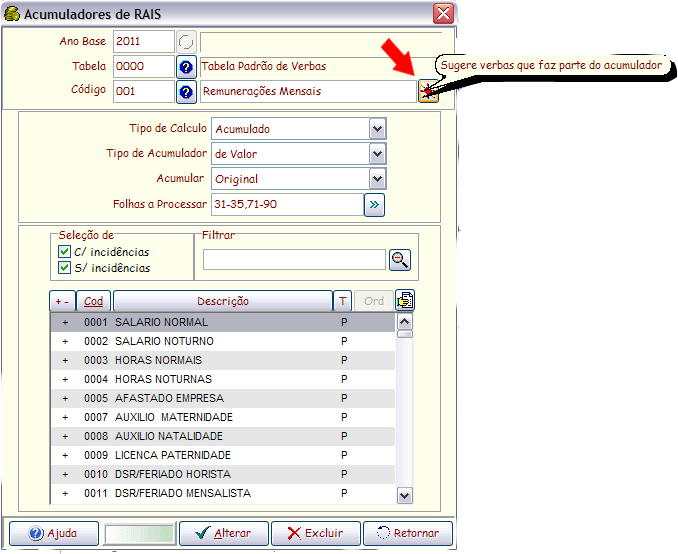Click the T column header
Viewport: 678px width, 554px height.
point(342,301)
